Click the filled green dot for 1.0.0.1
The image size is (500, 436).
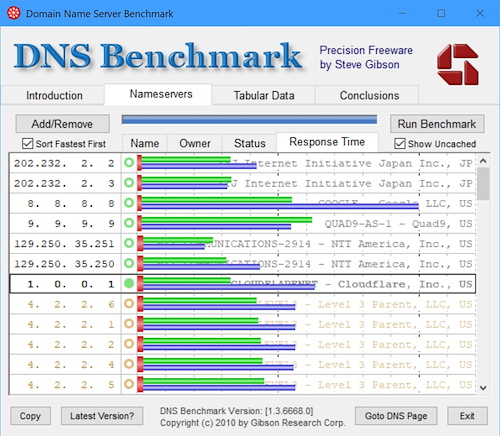[129, 283]
